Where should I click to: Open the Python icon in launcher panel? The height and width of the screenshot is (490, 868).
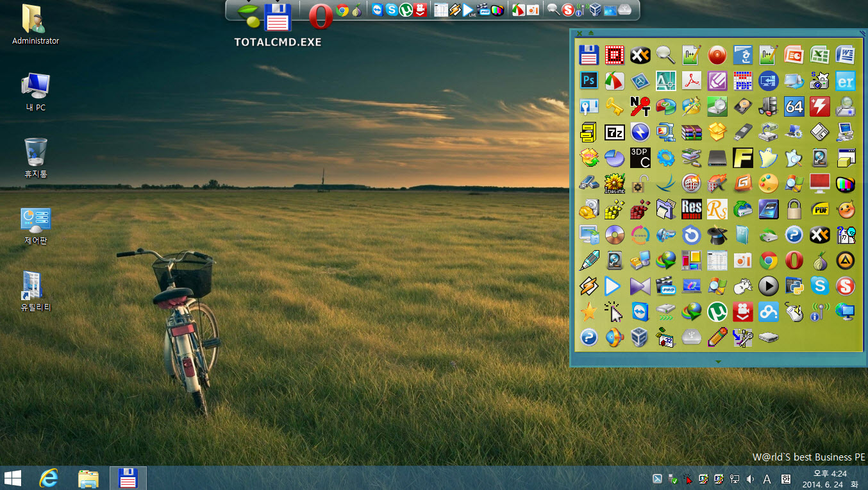tap(794, 286)
